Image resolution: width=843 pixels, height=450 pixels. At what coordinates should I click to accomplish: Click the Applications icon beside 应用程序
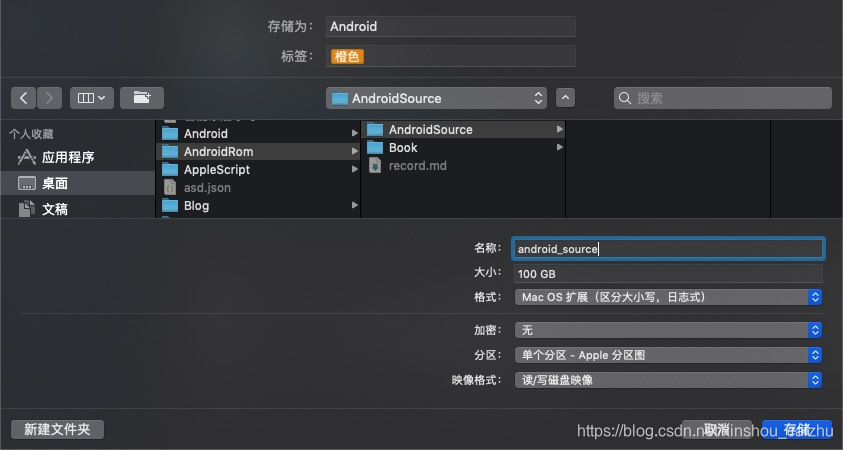pos(26,157)
